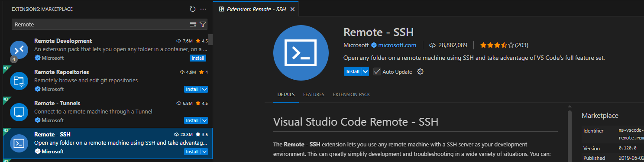Screen dimensions: 644x162
Task: Open Install dropdown for Remote - SSH list item
Action: (x=204, y=152)
